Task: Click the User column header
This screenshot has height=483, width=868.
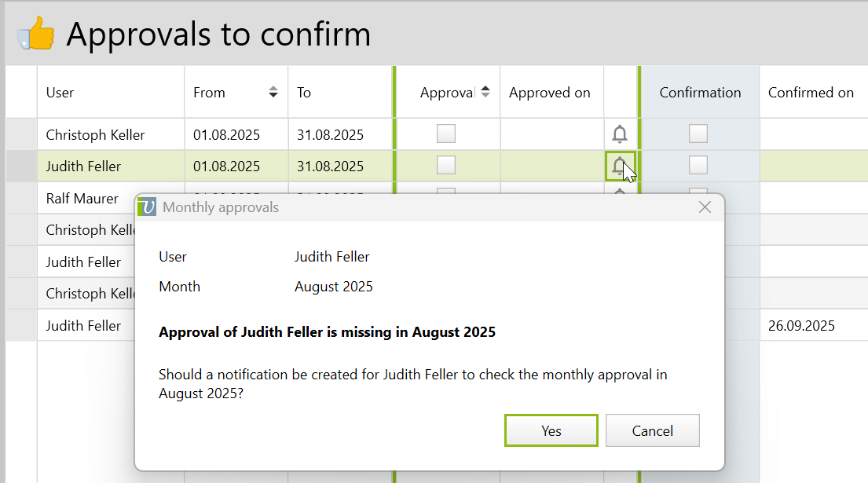Action: [60, 92]
